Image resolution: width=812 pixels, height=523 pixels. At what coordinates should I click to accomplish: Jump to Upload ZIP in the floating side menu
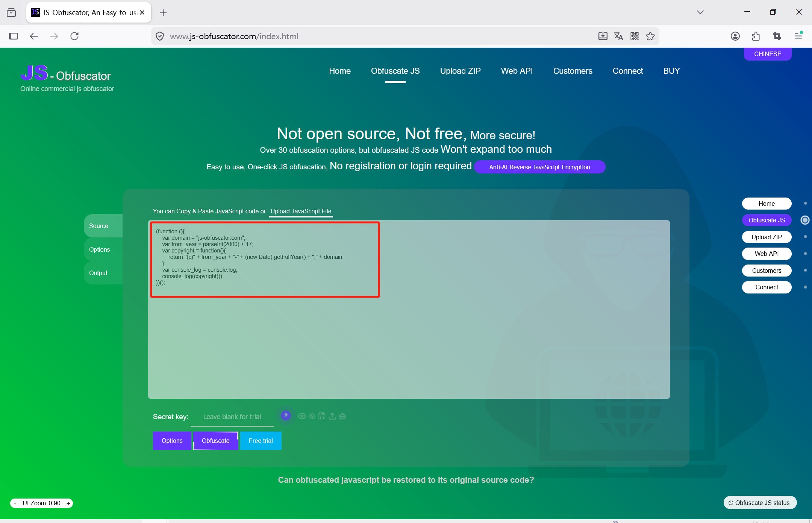click(x=767, y=237)
